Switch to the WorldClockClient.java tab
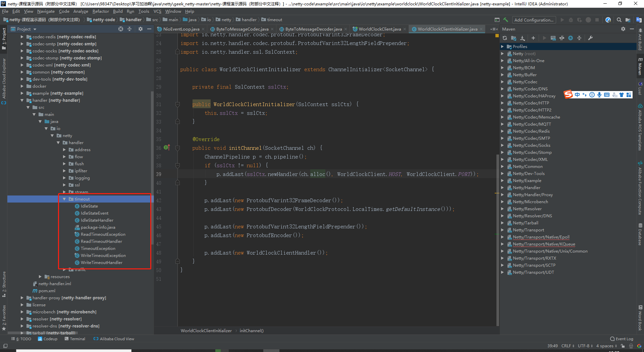The width and height of the screenshot is (644, 352). click(x=380, y=29)
